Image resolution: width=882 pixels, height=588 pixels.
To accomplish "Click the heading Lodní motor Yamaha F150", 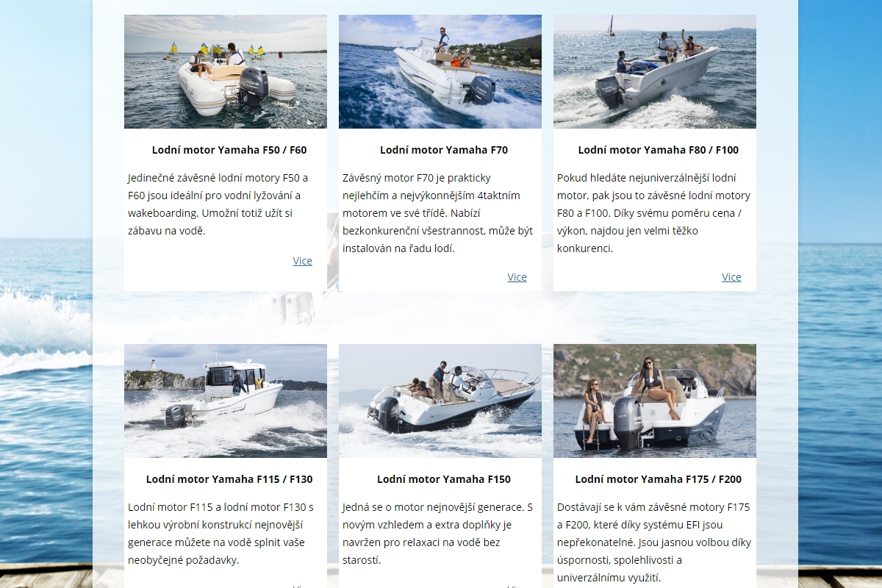I will coord(444,479).
